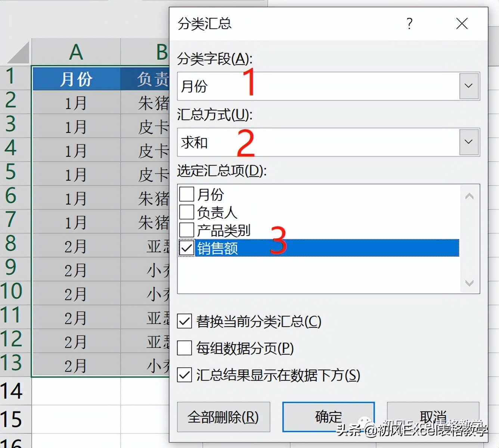Click the 取消 button
499x448 pixels.
pos(433,417)
